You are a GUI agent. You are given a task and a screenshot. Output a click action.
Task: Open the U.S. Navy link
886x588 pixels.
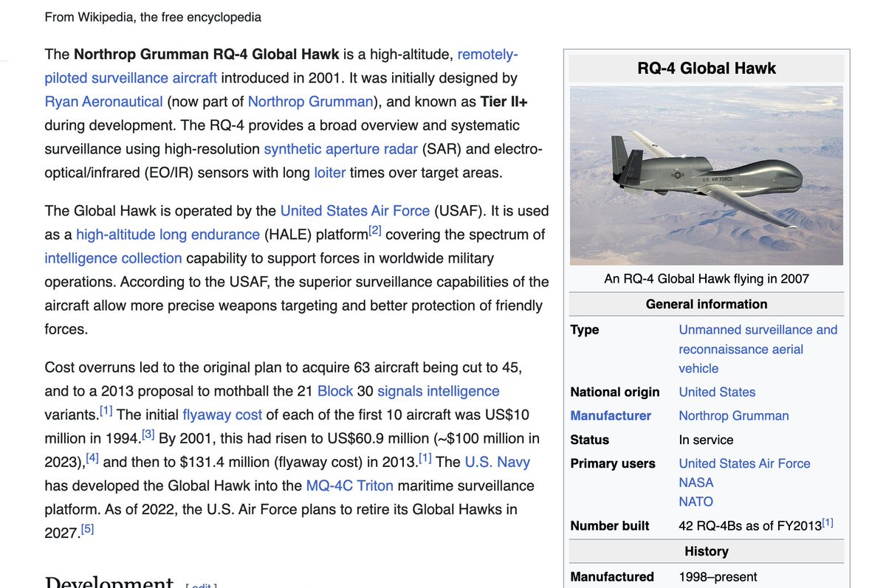tap(498, 461)
